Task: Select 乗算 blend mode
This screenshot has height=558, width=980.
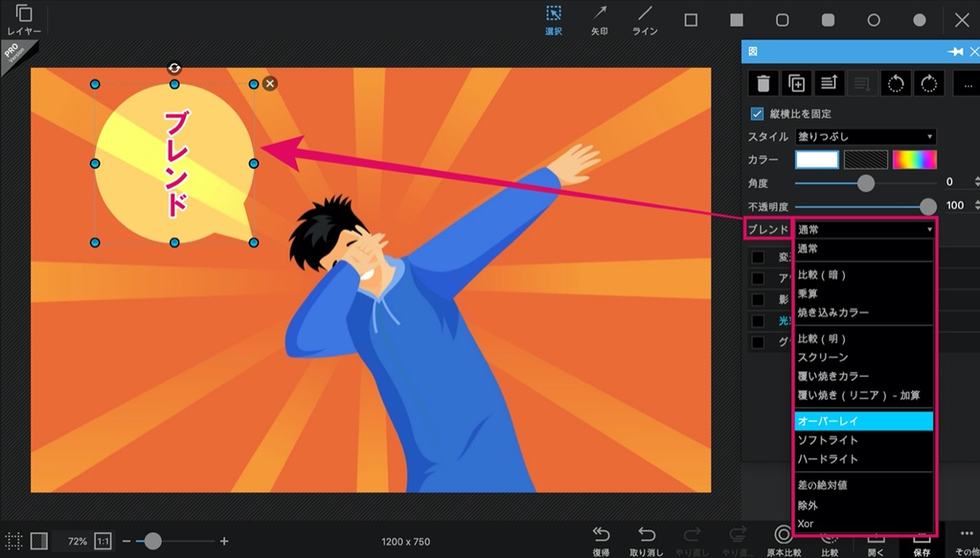Action: [x=863, y=294]
